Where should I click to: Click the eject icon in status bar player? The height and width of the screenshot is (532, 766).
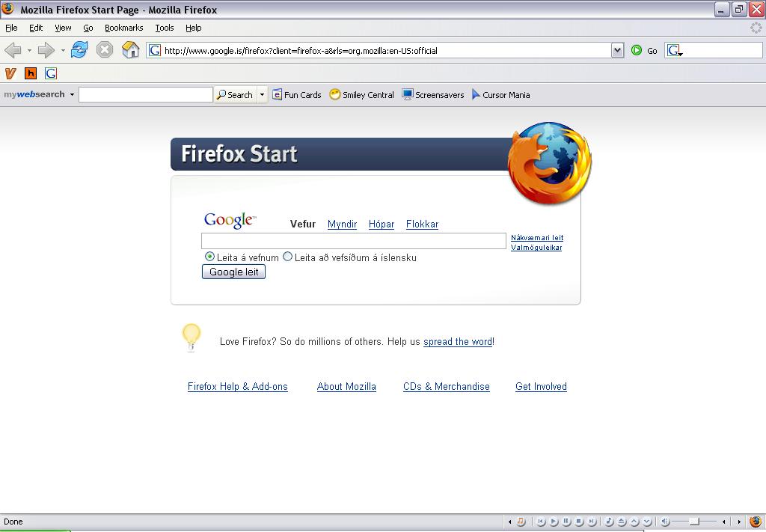(x=622, y=522)
